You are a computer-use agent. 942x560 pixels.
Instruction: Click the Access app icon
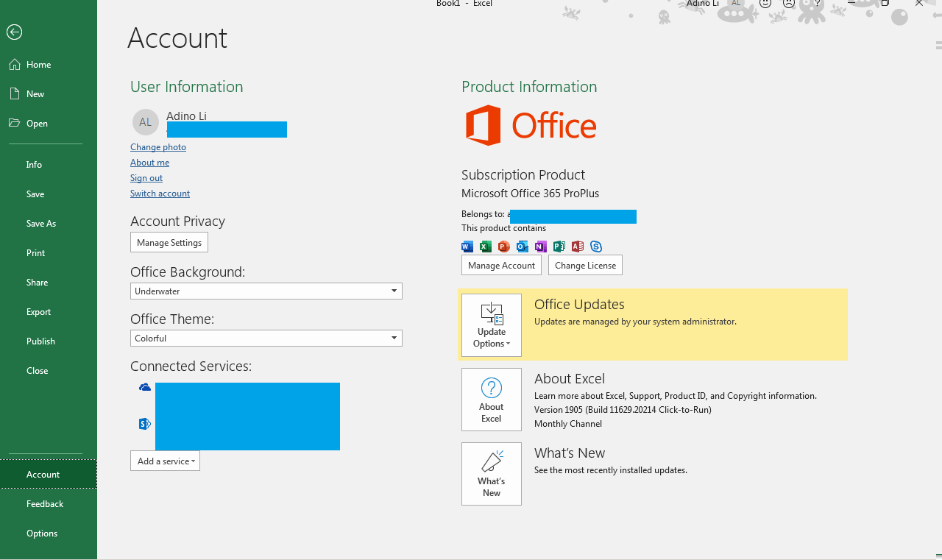[x=578, y=247]
